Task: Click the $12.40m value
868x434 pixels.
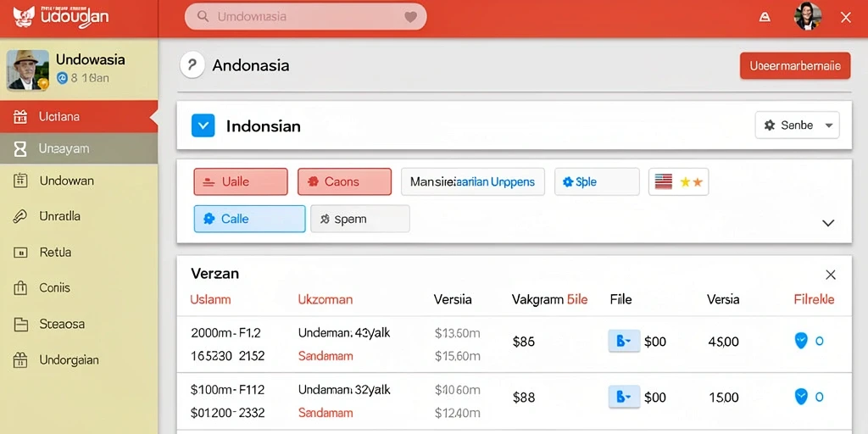Action: (457, 413)
